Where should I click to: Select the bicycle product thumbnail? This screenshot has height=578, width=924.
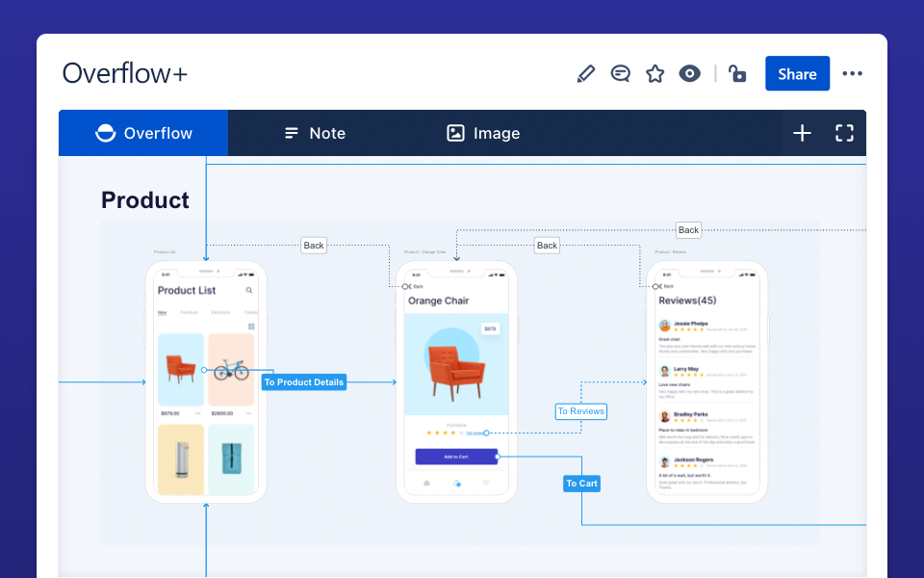coord(231,370)
